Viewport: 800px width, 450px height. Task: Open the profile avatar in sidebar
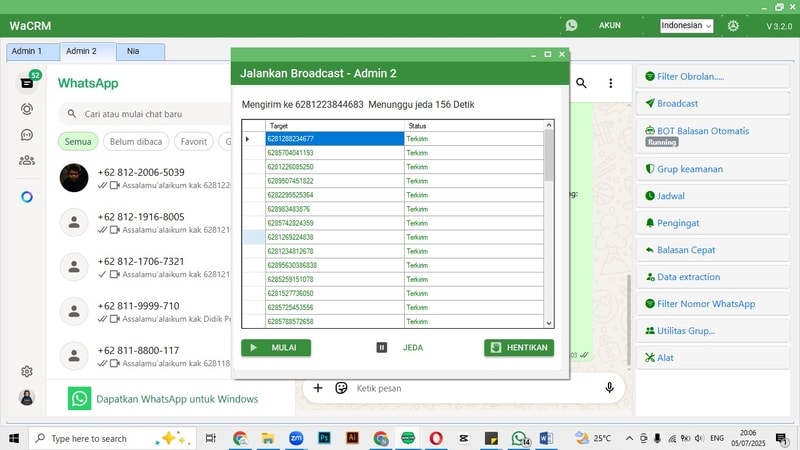coord(27,397)
